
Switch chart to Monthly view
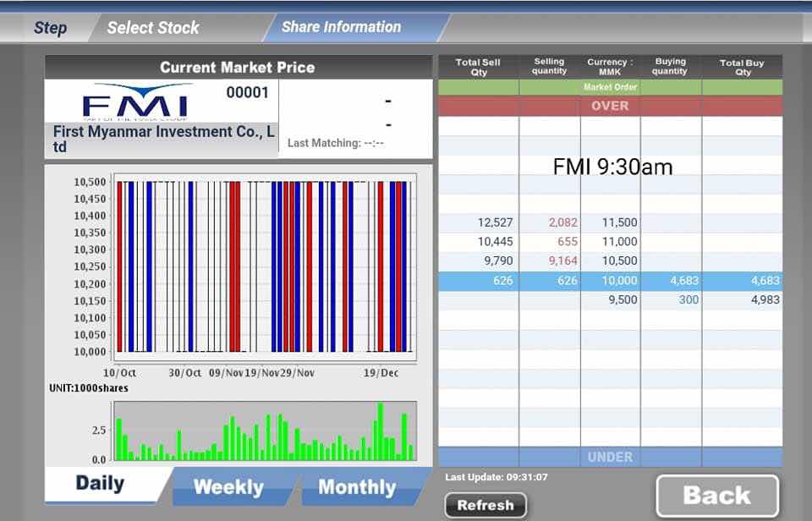[x=357, y=487]
